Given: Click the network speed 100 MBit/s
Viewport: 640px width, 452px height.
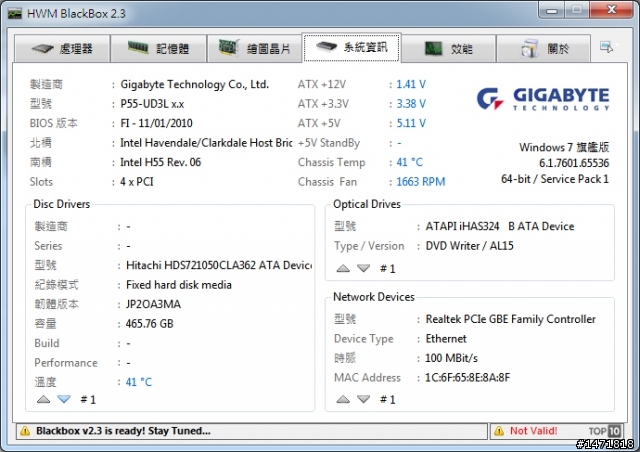Looking at the screenshot, I should [x=451, y=358].
